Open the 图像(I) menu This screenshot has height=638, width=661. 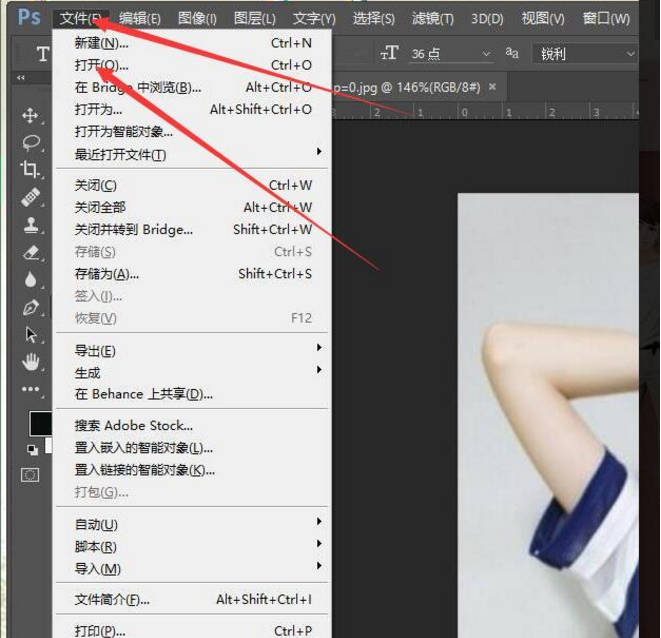coord(197,19)
